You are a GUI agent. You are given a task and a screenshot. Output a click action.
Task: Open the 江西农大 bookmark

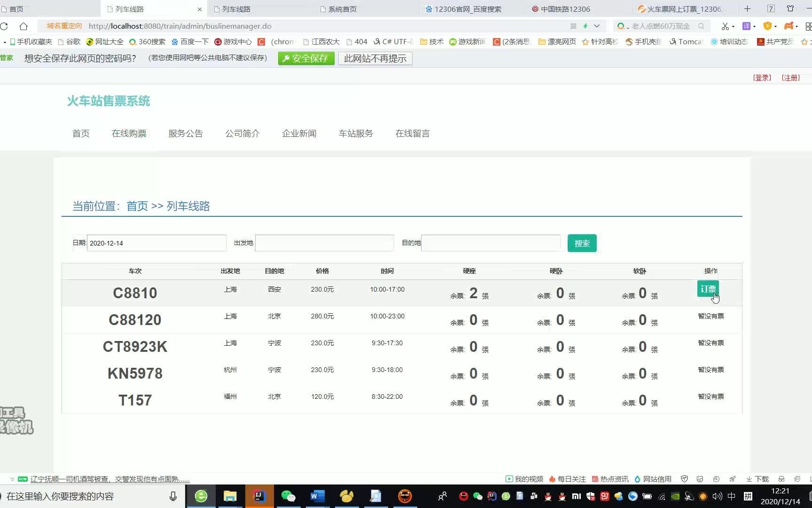tap(321, 42)
